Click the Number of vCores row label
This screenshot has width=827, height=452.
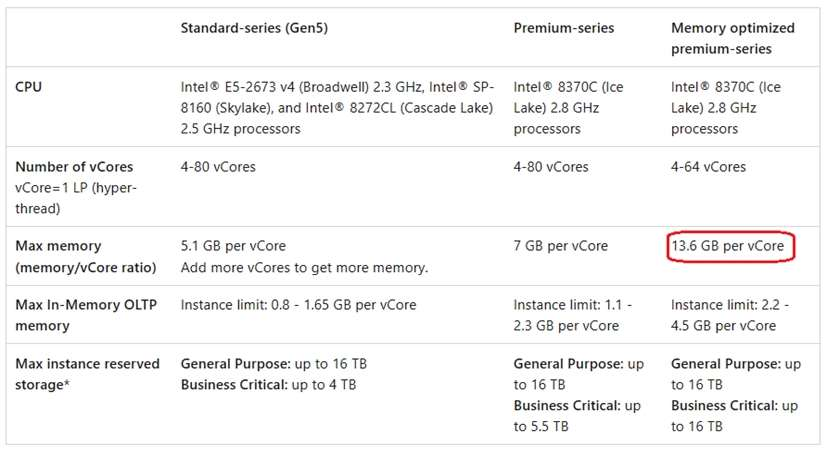(74, 167)
